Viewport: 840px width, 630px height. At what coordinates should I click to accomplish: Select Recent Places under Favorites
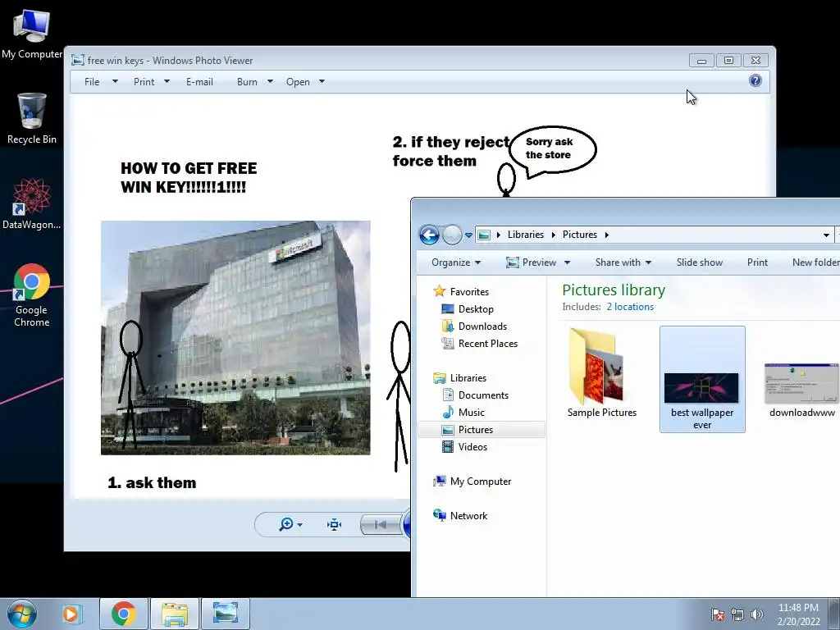point(487,344)
